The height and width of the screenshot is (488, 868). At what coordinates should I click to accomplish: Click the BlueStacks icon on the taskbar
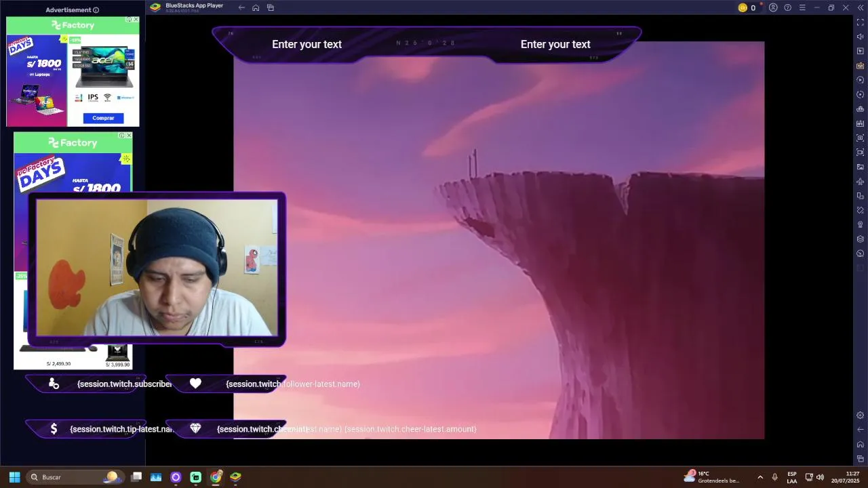[x=235, y=477]
